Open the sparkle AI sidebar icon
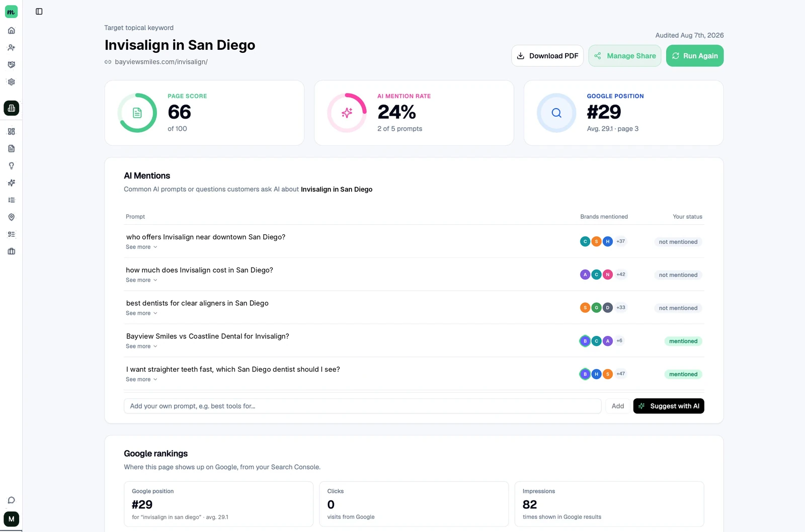805x532 pixels. (11, 183)
